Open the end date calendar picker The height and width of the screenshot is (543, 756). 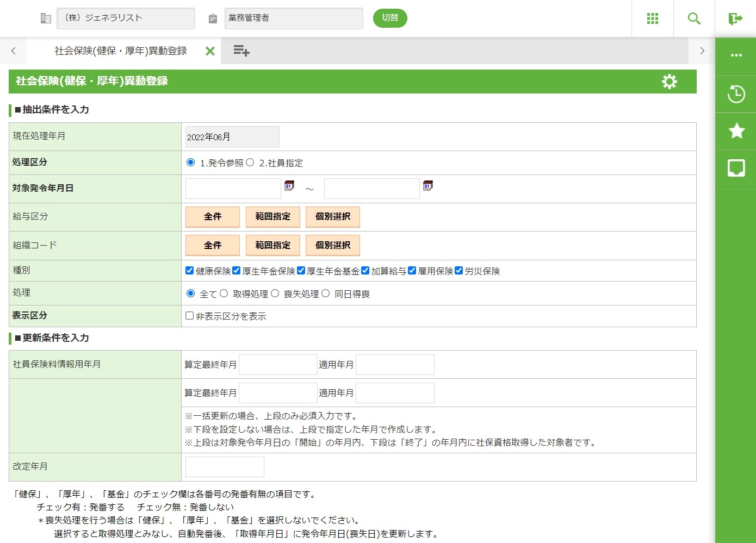428,186
